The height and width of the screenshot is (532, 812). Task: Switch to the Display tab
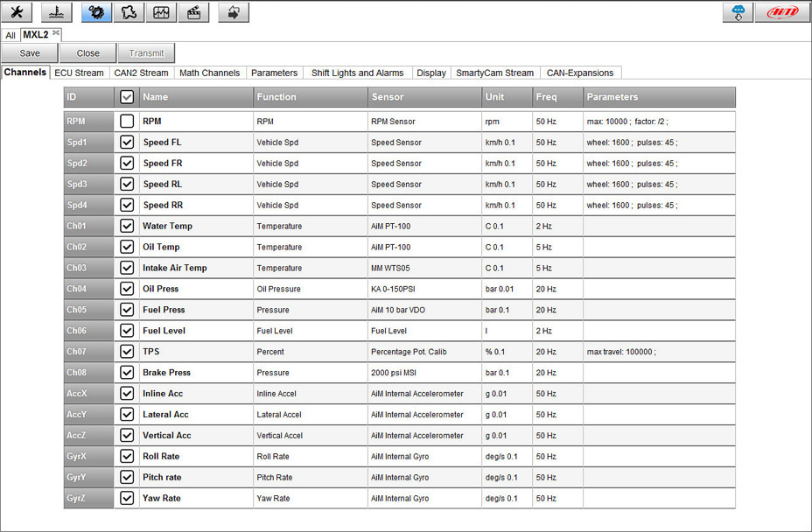click(x=431, y=73)
